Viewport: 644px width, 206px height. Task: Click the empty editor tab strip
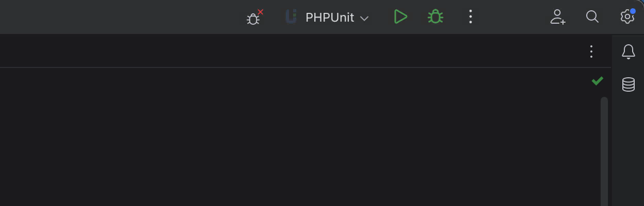click(289, 51)
